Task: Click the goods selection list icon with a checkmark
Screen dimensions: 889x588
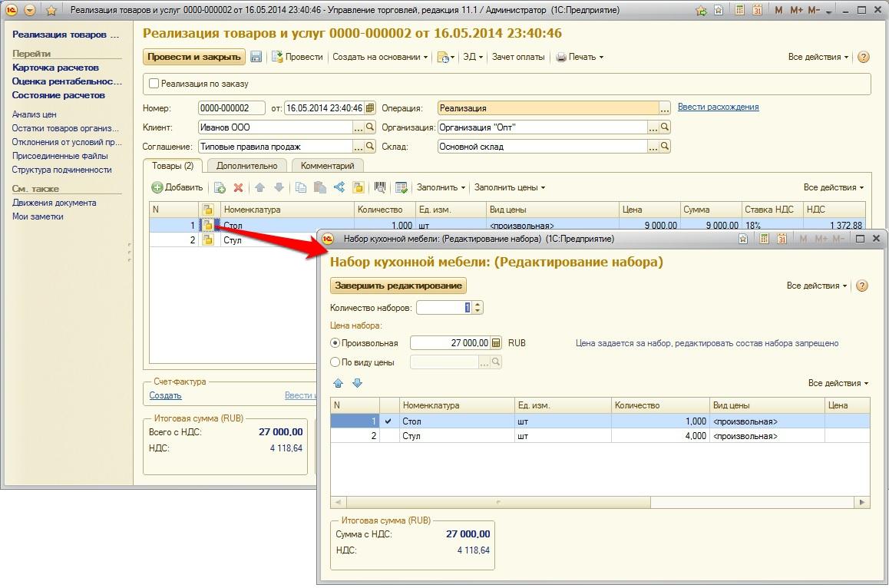Action: tap(402, 187)
